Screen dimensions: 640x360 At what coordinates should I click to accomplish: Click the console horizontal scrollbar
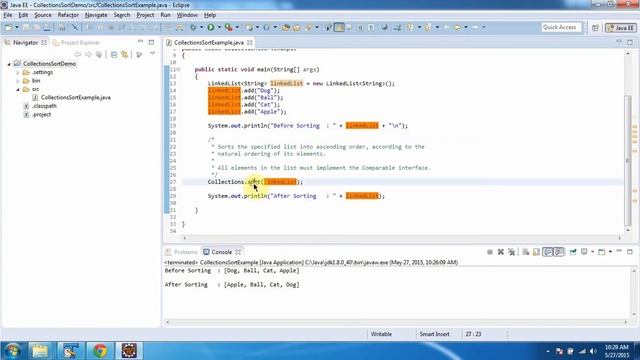[396, 322]
